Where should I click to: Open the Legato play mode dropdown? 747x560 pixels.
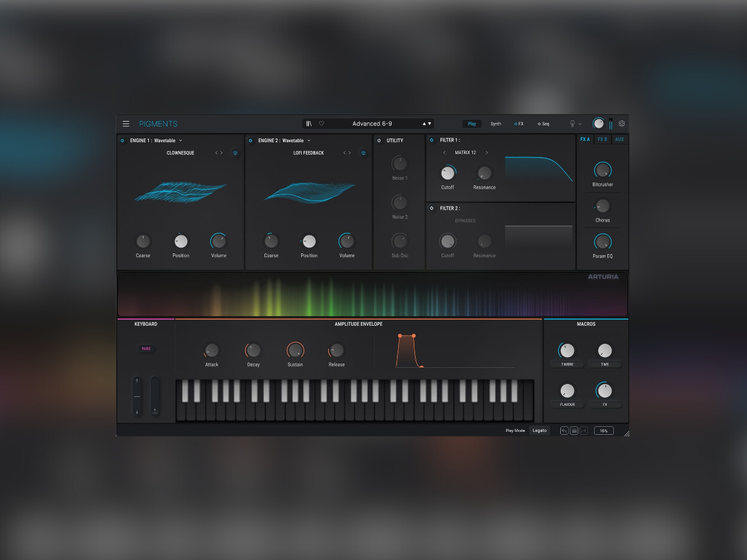tap(539, 431)
